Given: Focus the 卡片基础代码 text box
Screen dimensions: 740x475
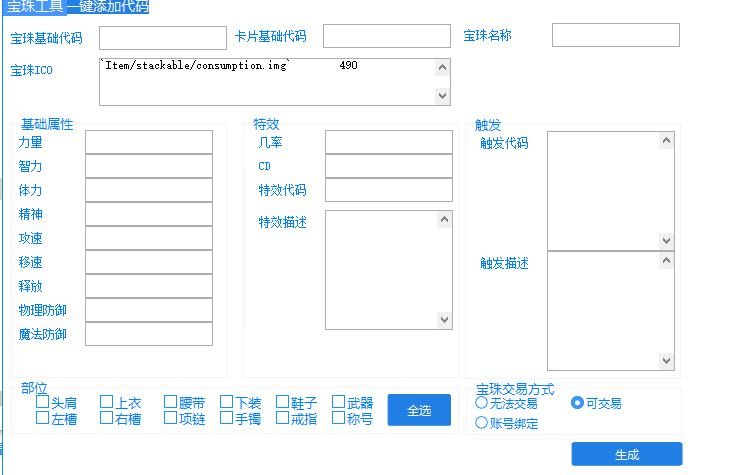Looking at the screenshot, I should point(387,37).
